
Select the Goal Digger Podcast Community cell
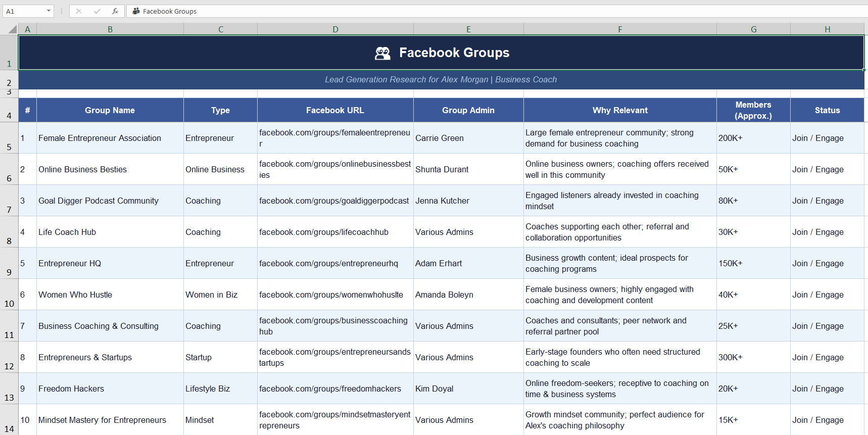(110, 201)
